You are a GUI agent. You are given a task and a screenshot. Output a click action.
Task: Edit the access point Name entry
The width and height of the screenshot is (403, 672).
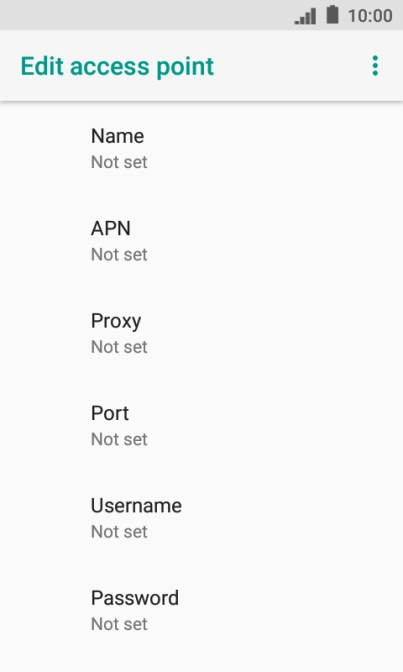coord(202,149)
